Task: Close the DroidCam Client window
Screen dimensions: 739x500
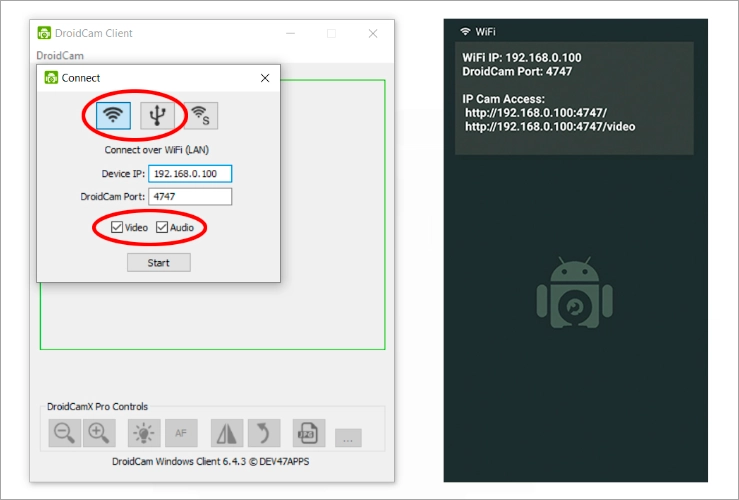Action: pyautogui.click(x=373, y=33)
